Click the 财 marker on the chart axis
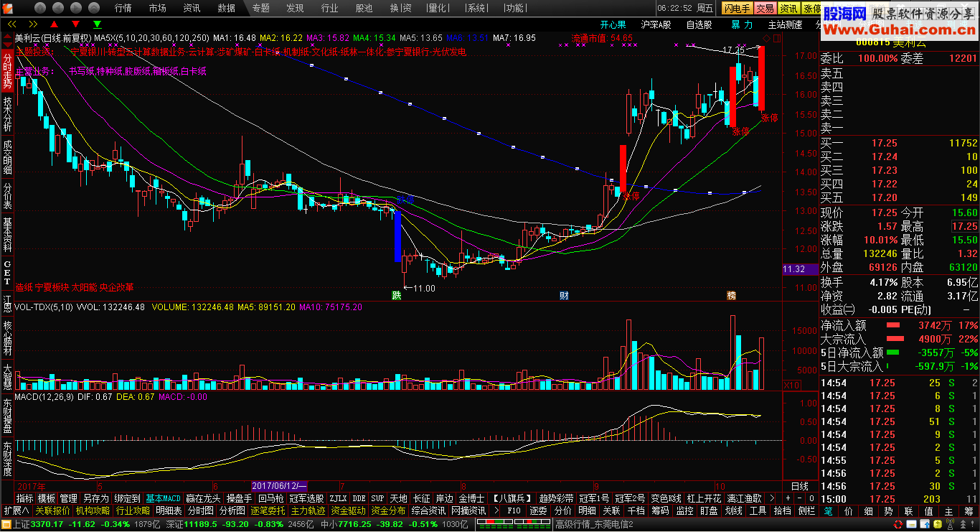The width and height of the screenshot is (980, 532). pyautogui.click(x=564, y=295)
